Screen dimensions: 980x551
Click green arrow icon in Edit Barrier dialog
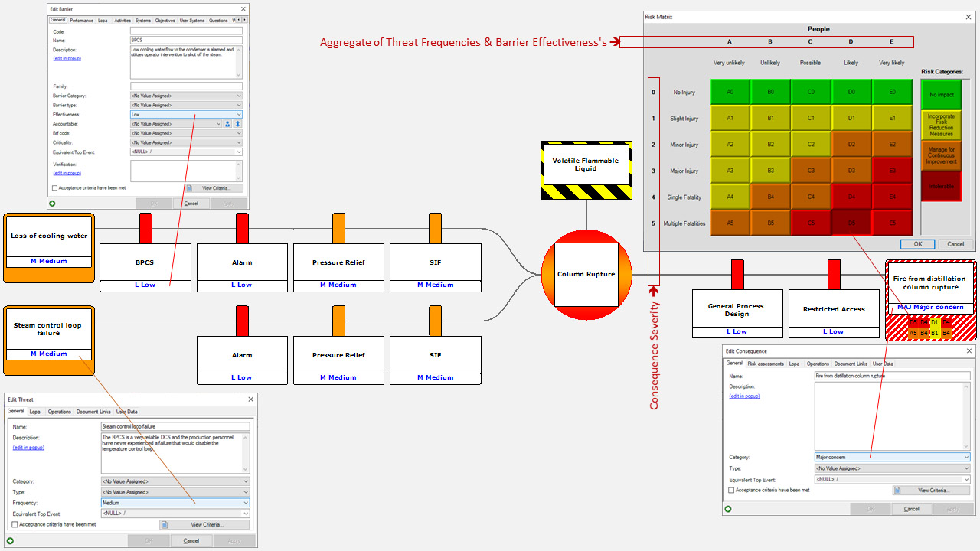pyautogui.click(x=52, y=204)
